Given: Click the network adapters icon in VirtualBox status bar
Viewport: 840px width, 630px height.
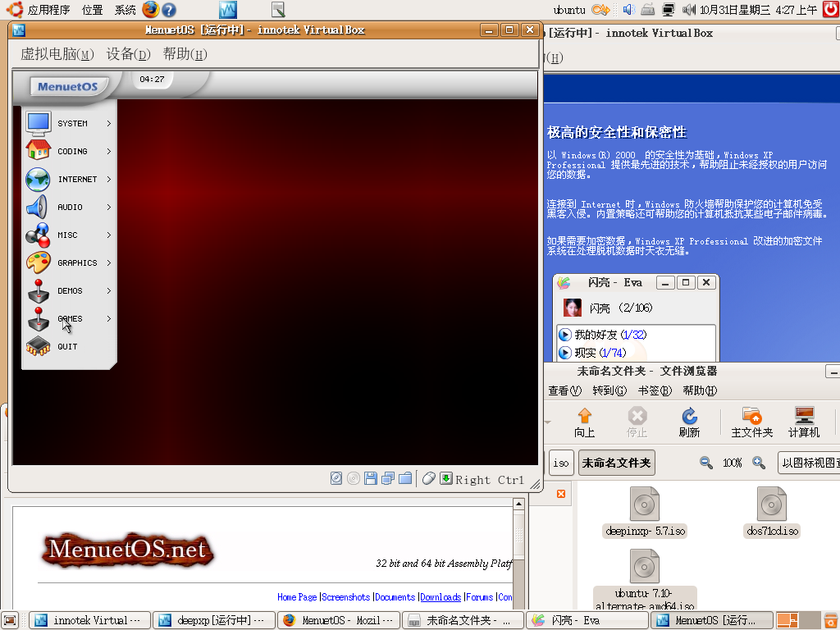Looking at the screenshot, I should point(388,478).
